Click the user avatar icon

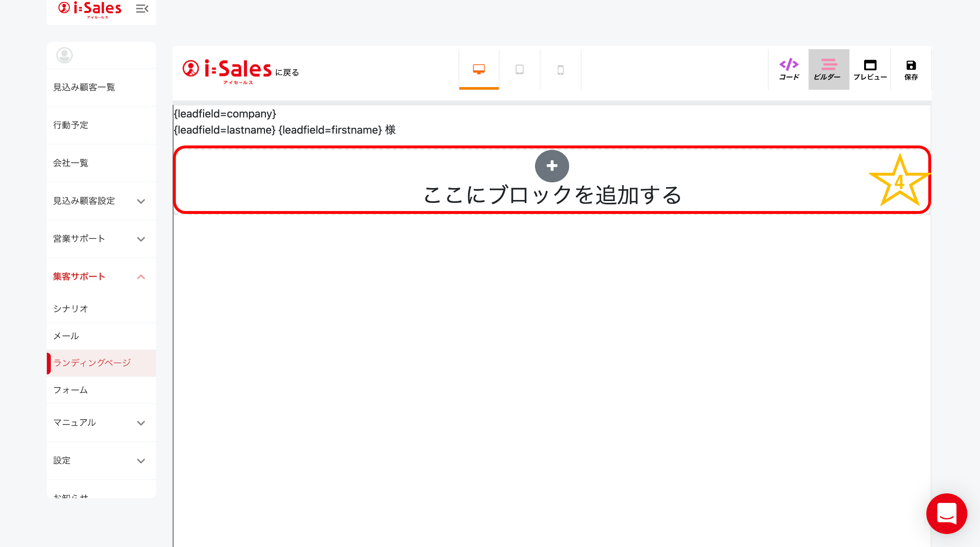64,55
